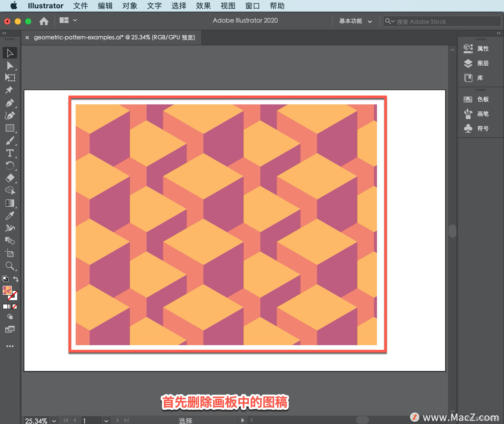Open the 效果 menu

(x=203, y=6)
